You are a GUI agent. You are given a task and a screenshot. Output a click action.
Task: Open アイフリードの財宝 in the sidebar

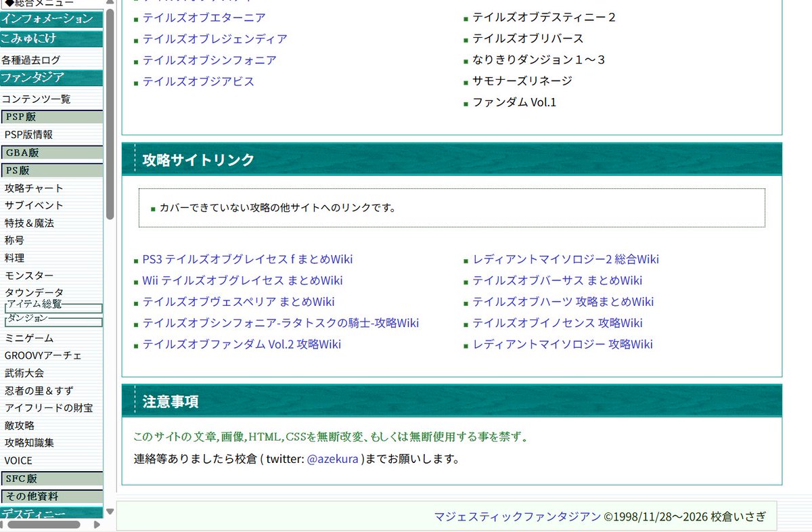point(49,408)
